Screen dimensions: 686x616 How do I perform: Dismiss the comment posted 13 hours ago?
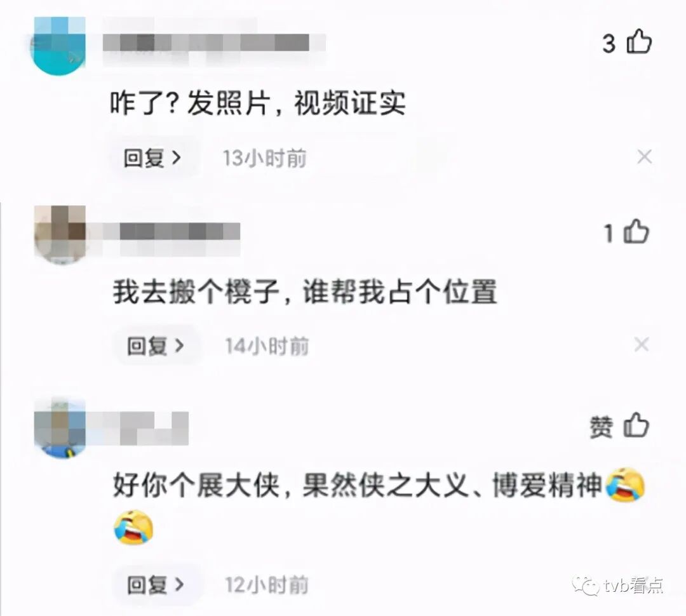click(x=645, y=157)
